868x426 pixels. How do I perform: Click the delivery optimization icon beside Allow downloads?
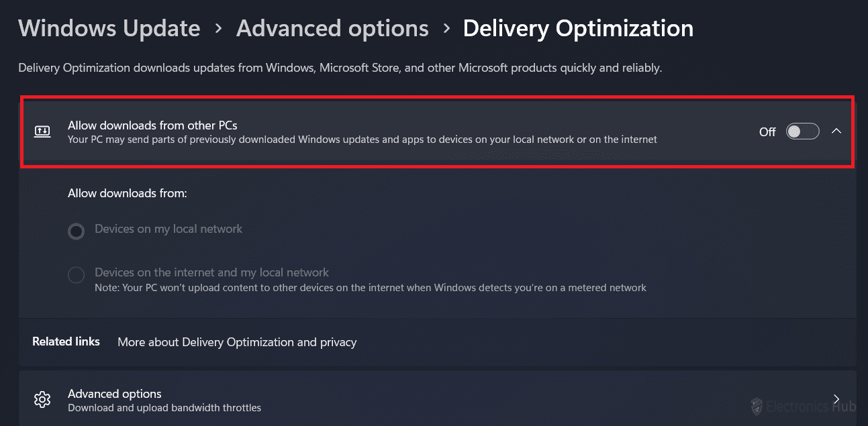click(42, 131)
